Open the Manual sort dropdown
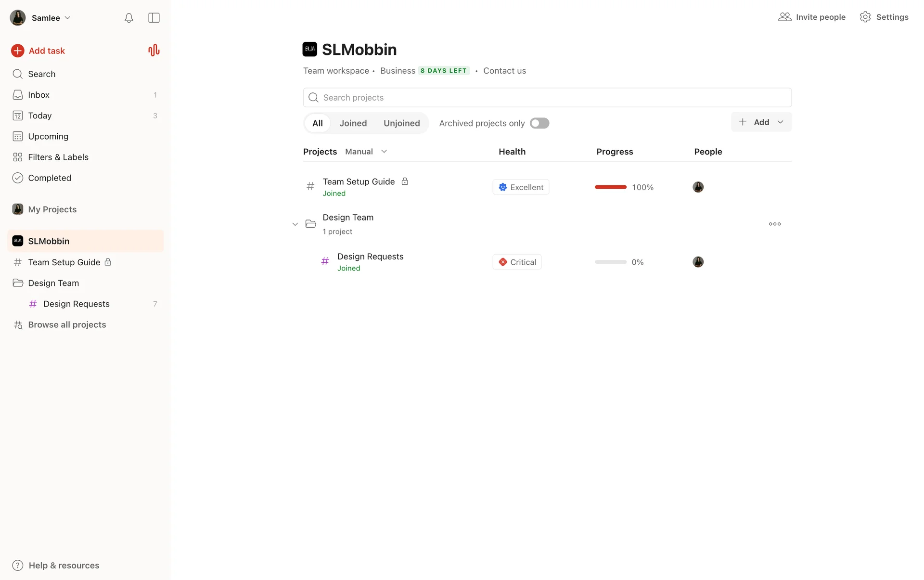 pos(366,152)
